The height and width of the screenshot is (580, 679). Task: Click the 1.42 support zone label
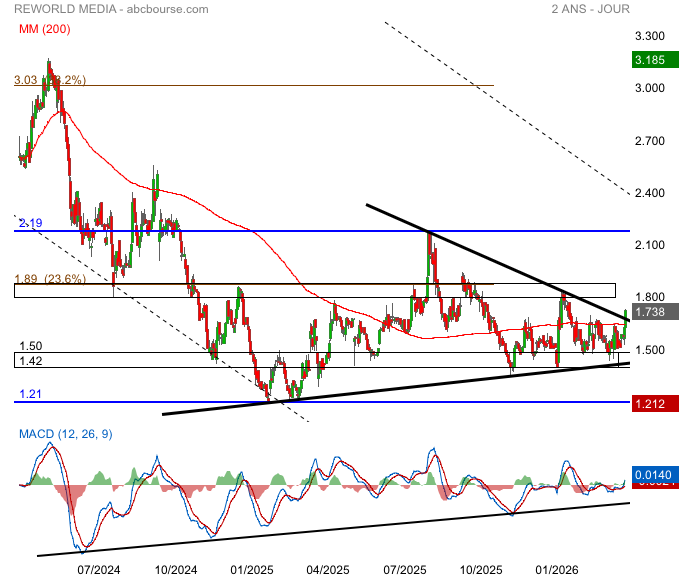31,361
